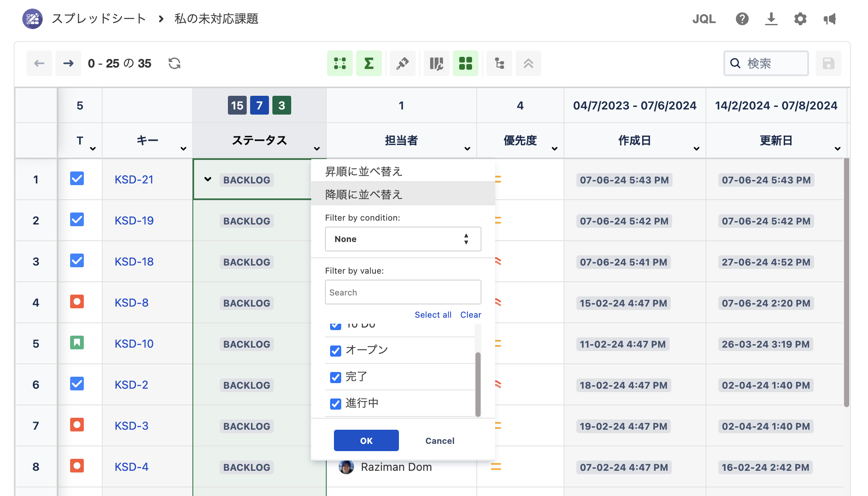Click the filter value Search field
The width and height of the screenshot is (868, 496).
403,292
